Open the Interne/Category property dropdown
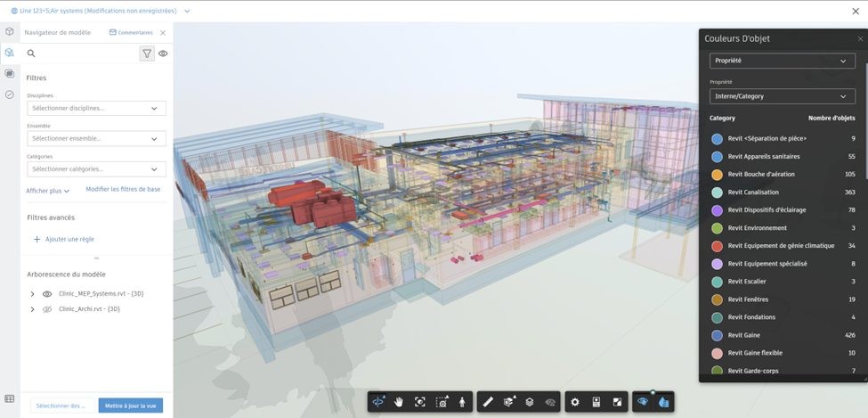 point(782,96)
